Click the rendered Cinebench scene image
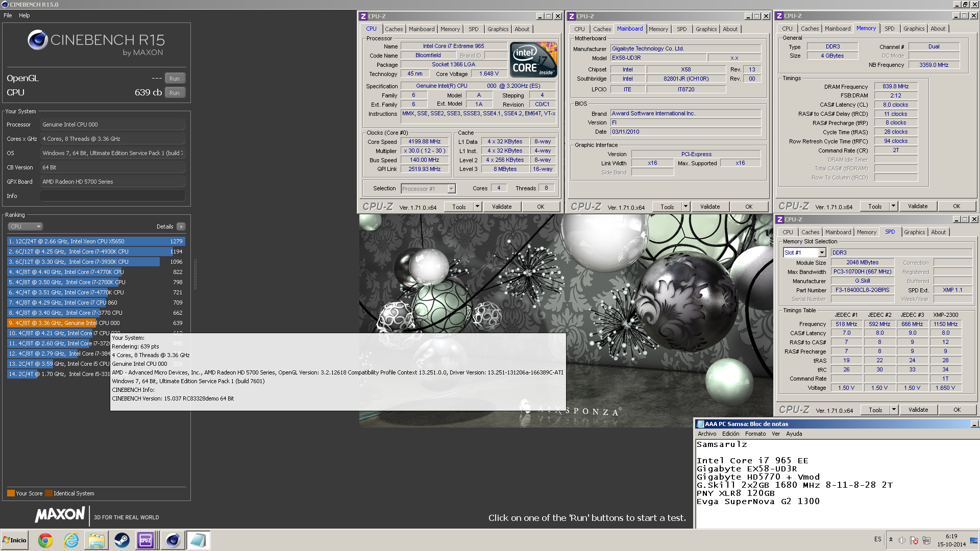The width and height of the screenshot is (980, 551). tap(566, 320)
